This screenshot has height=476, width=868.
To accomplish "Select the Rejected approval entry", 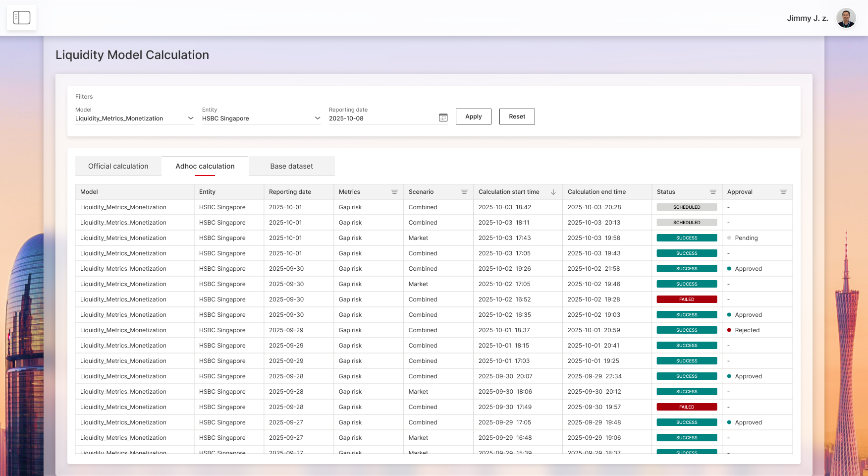I will pos(747,330).
